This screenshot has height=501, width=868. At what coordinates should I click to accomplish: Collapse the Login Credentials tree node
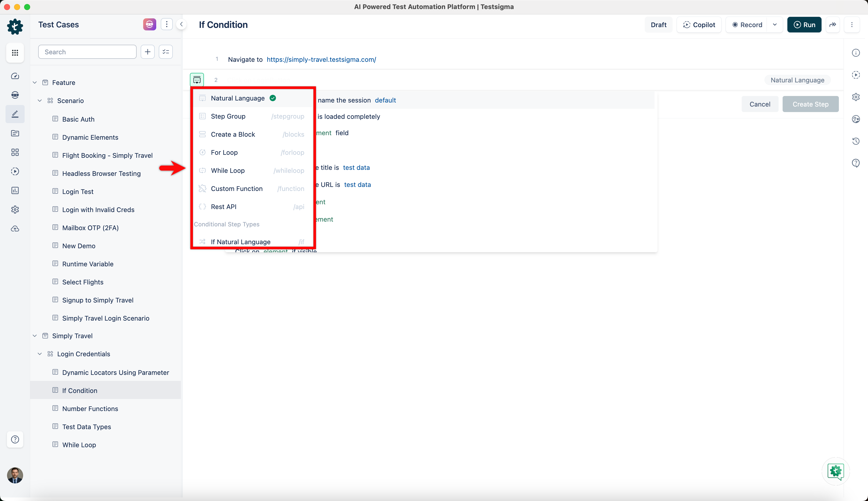coord(39,354)
